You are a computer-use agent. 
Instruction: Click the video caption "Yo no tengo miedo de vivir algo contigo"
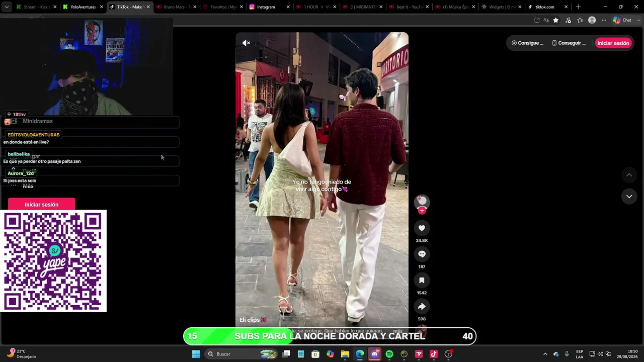[x=322, y=186]
